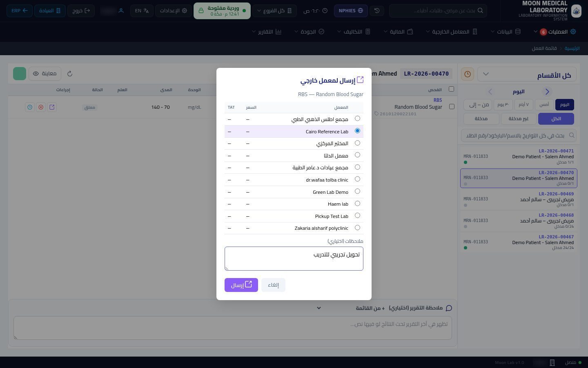Open the كل الأقسام departments dropdown
The image size is (588, 368).
click(x=527, y=74)
